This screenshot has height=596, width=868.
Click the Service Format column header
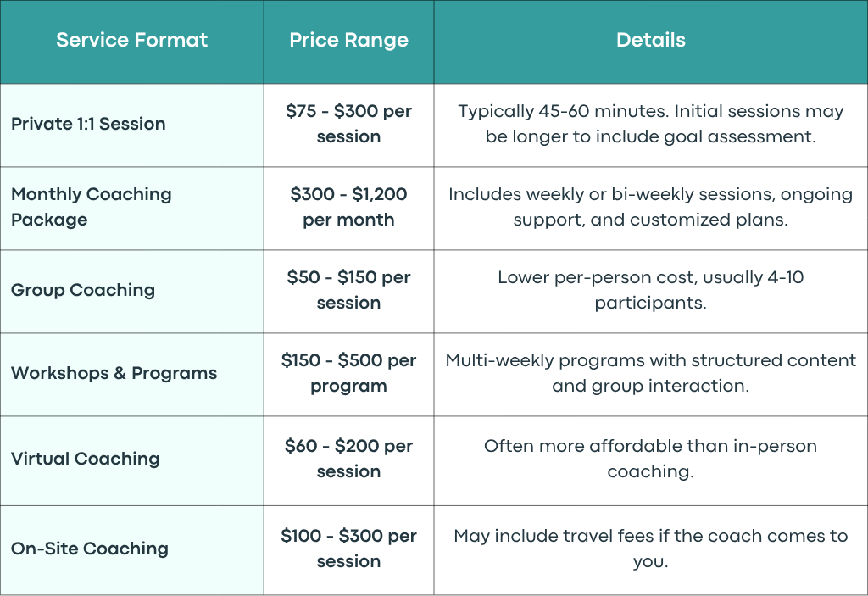[x=131, y=40]
